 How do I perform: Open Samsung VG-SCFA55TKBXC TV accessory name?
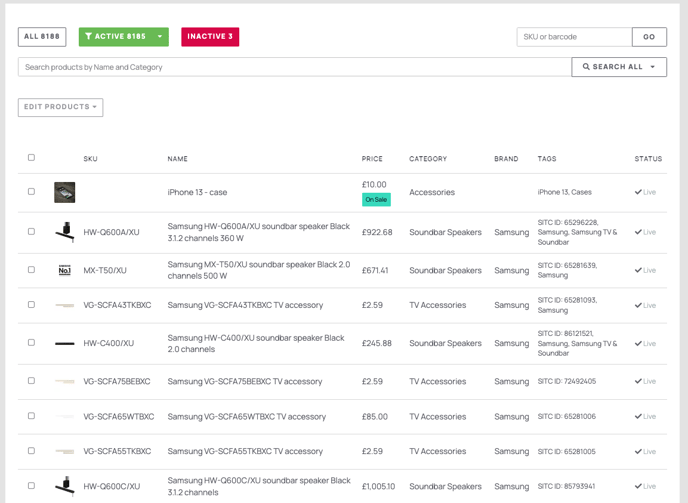[x=245, y=451]
